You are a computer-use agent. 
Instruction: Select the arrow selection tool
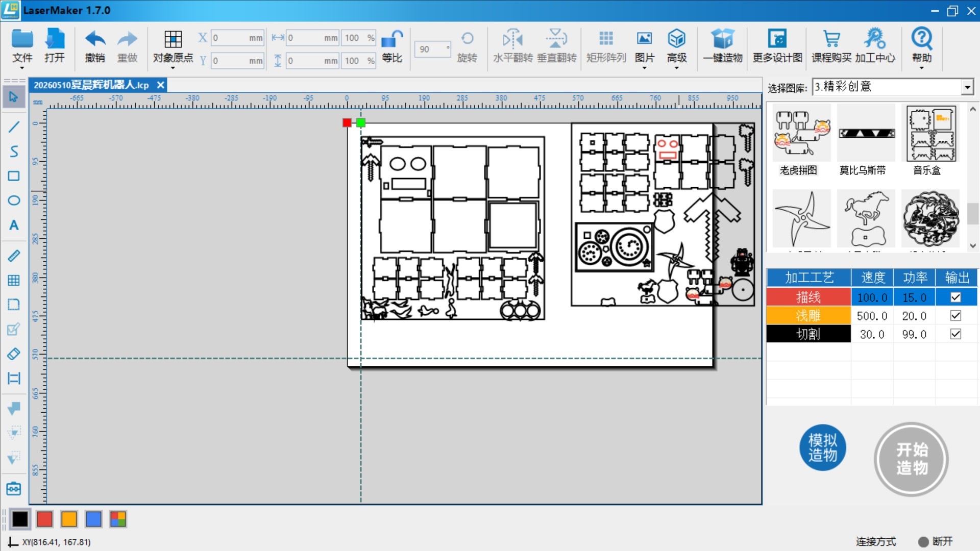click(14, 96)
